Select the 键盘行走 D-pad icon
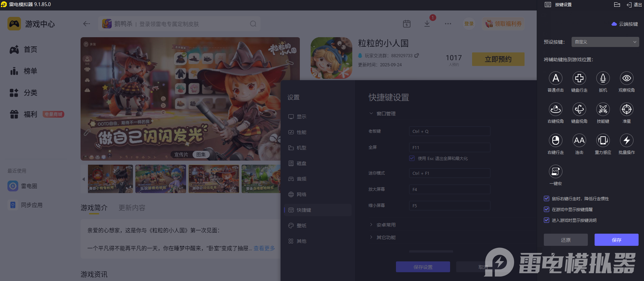 (x=579, y=78)
